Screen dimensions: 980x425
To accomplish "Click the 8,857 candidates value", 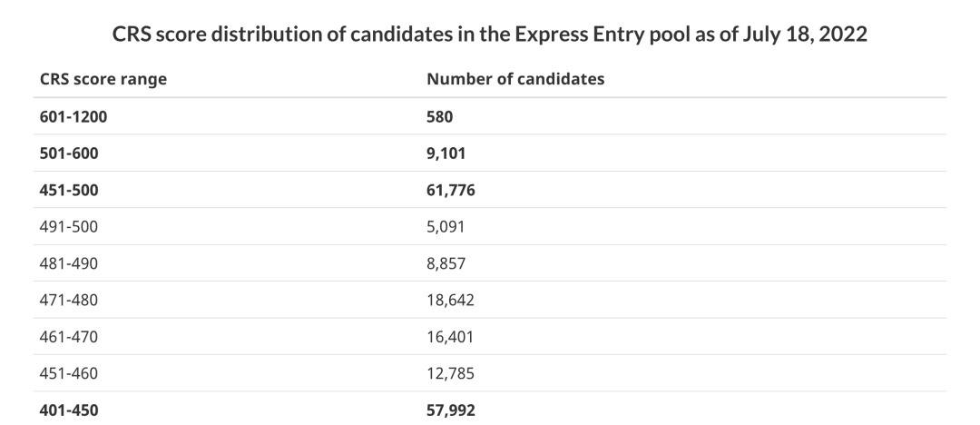I will point(446,263).
